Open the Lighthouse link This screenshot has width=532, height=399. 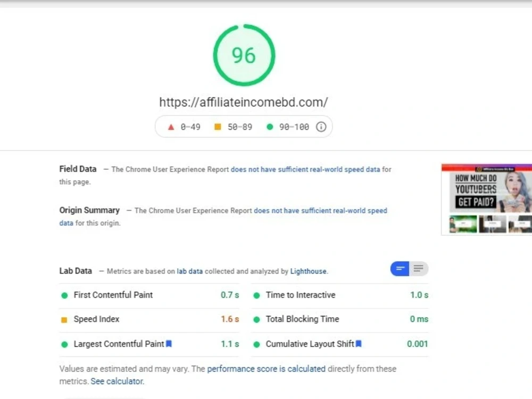point(308,271)
